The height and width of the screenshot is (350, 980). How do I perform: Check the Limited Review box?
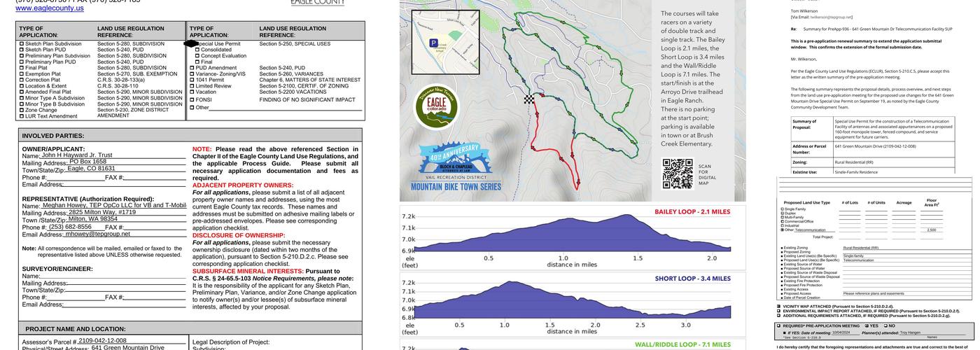192,85
